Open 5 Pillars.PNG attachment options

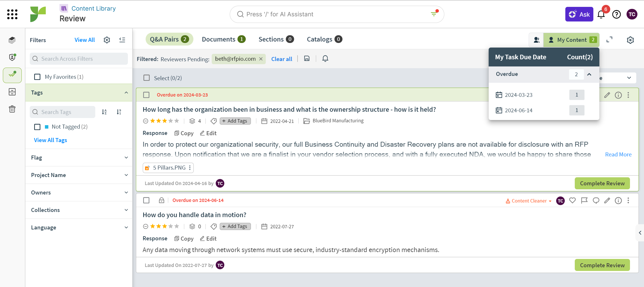tap(190, 168)
